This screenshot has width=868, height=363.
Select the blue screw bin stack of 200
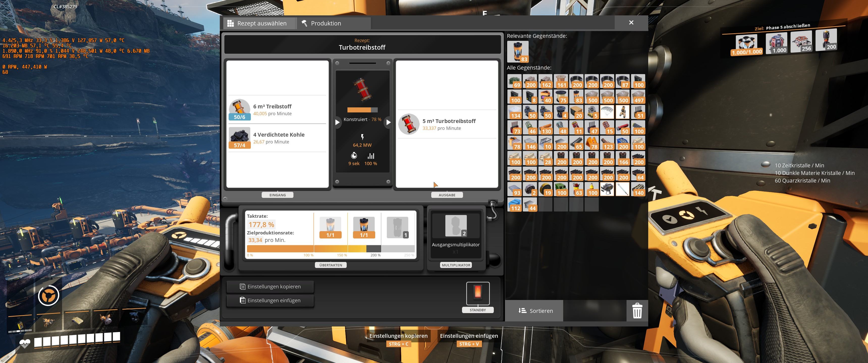tap(623, 143)
